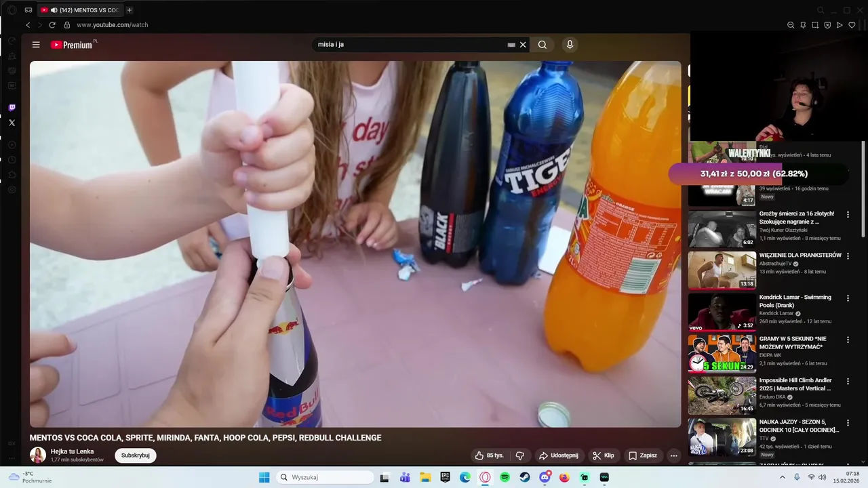This screenshot has height=488, width=868.
Task: Open X (Twitter) panel in Opera sidebar
Action: point(12,123)
